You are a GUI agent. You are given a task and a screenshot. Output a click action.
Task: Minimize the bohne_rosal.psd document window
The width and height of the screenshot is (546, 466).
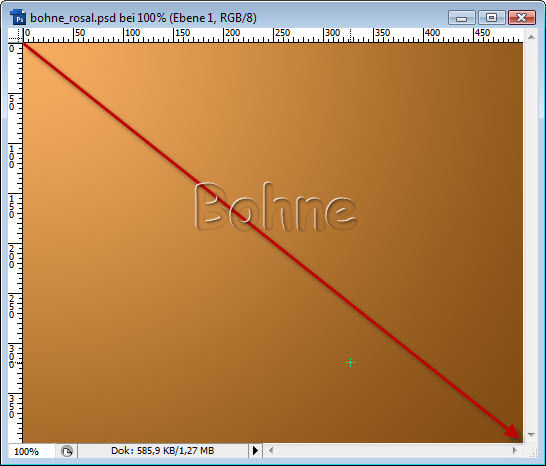pyautogui.click(x=461, y=18)
